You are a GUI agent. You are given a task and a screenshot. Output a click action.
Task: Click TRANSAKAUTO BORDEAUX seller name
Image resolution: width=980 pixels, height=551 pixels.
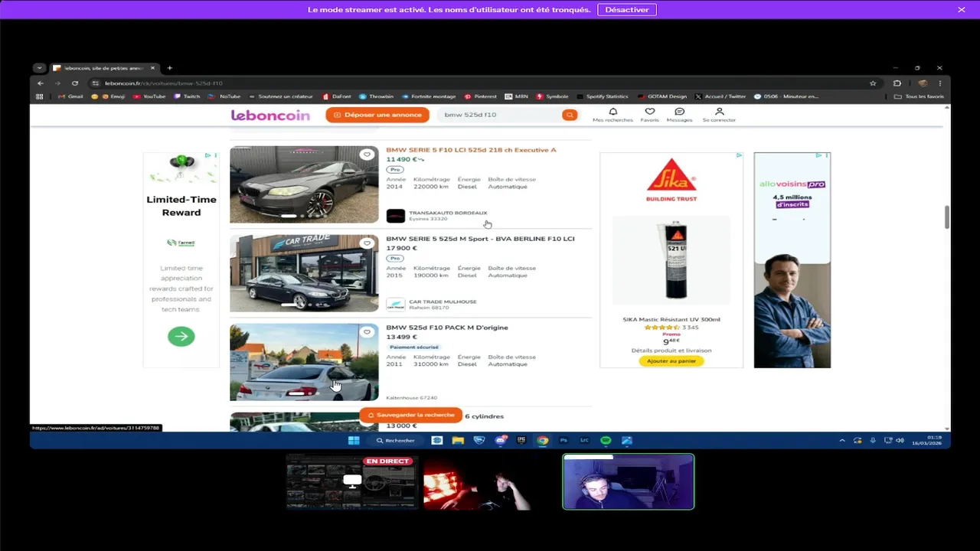tap(448, 213)
